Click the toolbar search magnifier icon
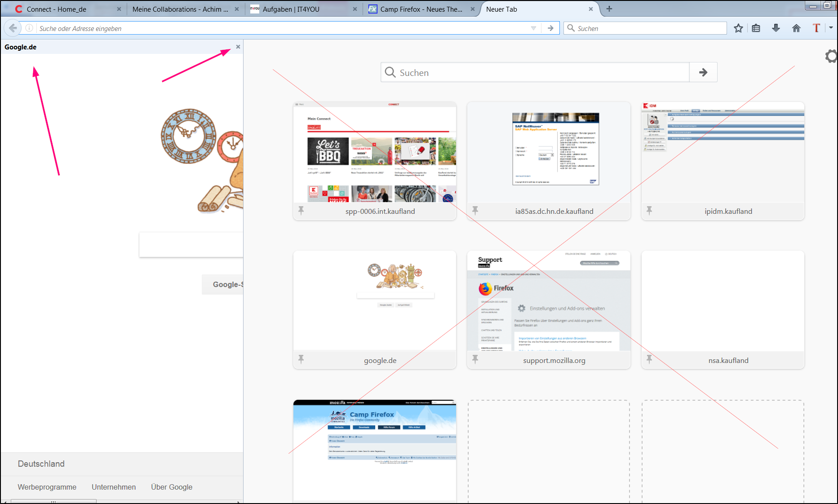Screen dimensions: 838x504 (x=571, y=28)
